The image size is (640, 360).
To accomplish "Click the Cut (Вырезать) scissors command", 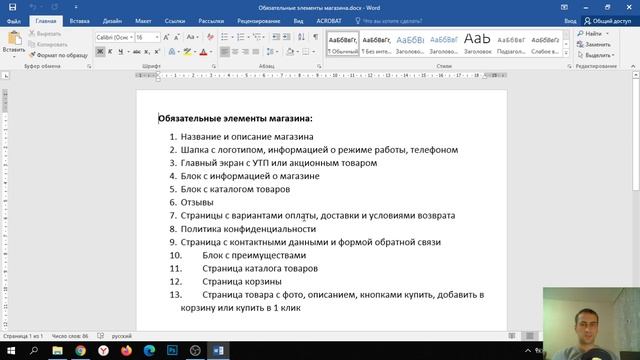I will pos(45,33).
